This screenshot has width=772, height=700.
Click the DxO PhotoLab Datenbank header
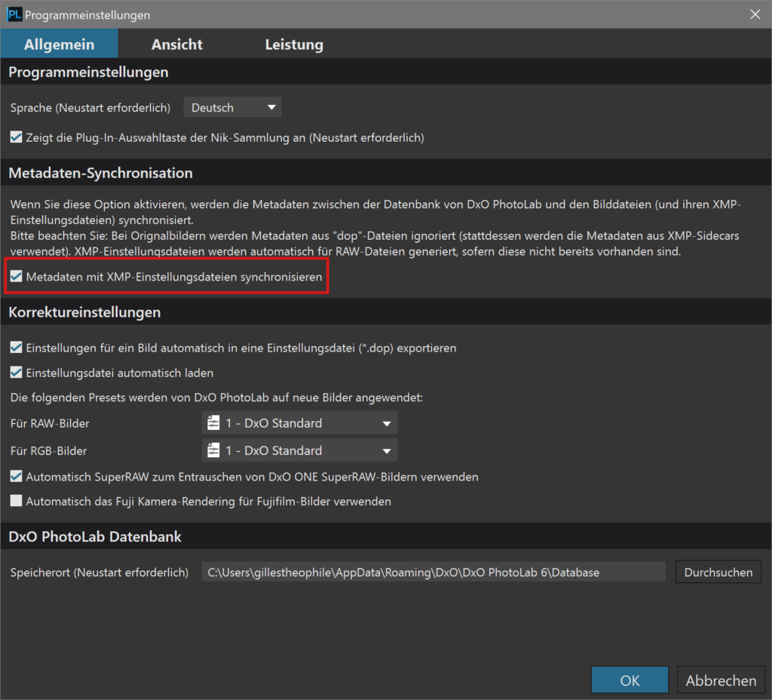(x=95, y=536)
